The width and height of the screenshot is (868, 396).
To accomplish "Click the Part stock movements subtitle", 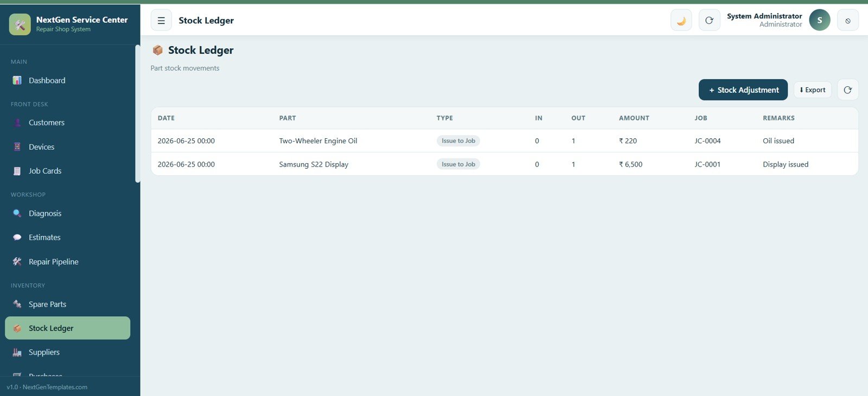I will (x=185, y=68).
